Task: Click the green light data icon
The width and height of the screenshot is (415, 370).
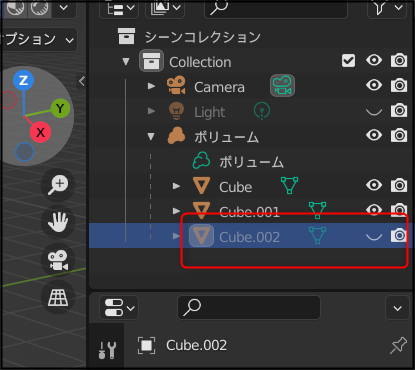Action: 262,111
